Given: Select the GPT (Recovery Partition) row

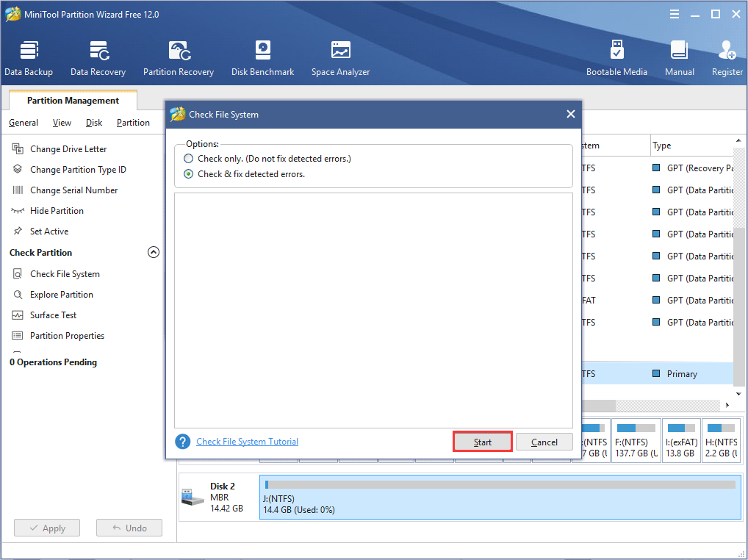Looking at the screenshot, I should click(x=658, y=168).
